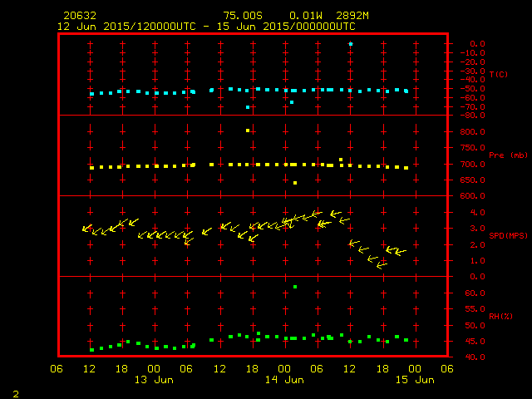Click the -80.0 temperature tick label
532x399 pixels.
[x=470, y=116]
